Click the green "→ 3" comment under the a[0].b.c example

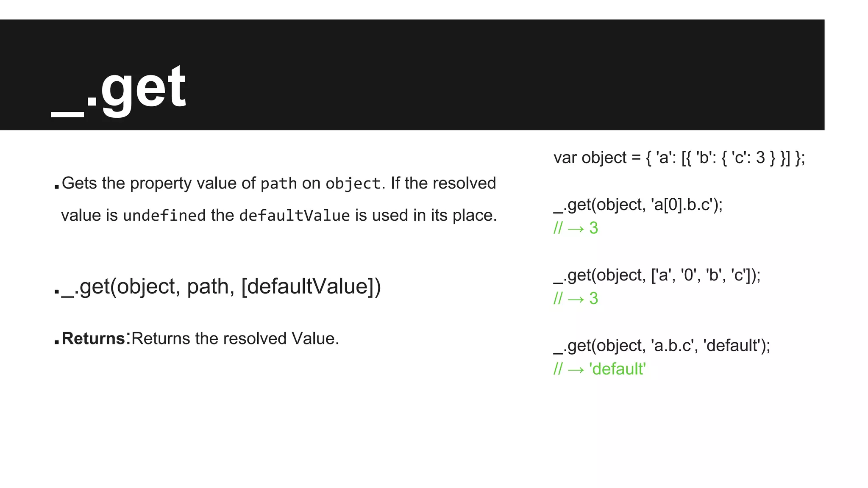coord(576,228)
